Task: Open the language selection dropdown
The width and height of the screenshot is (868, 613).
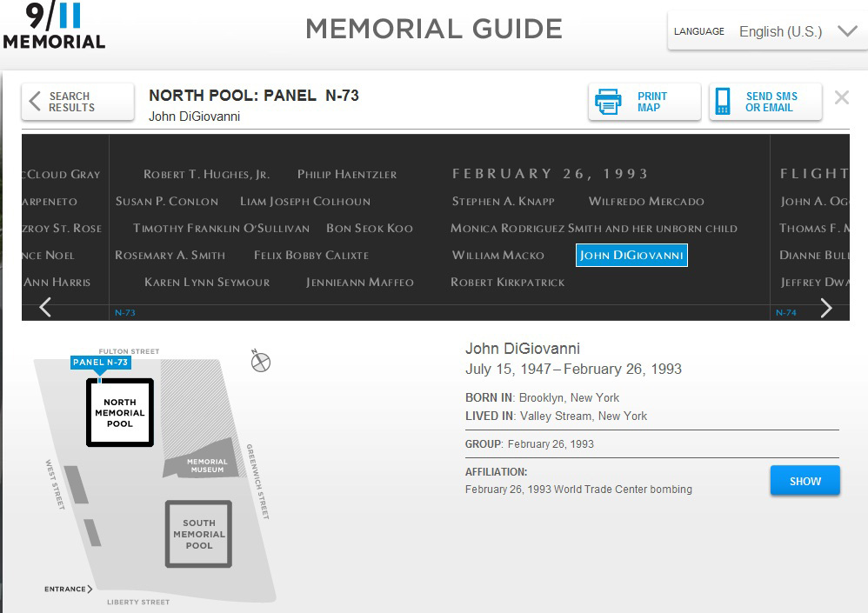Action: [847, 30]
